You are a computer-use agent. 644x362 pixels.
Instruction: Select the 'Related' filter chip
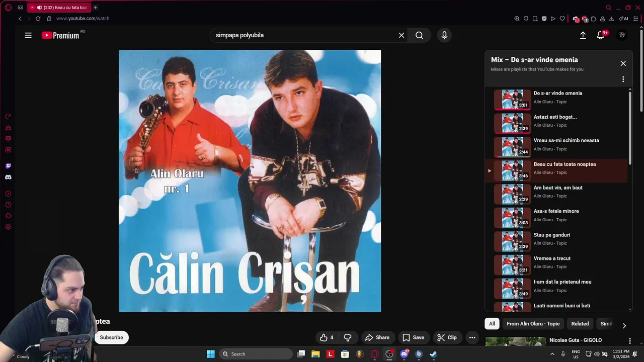point(580,324)
